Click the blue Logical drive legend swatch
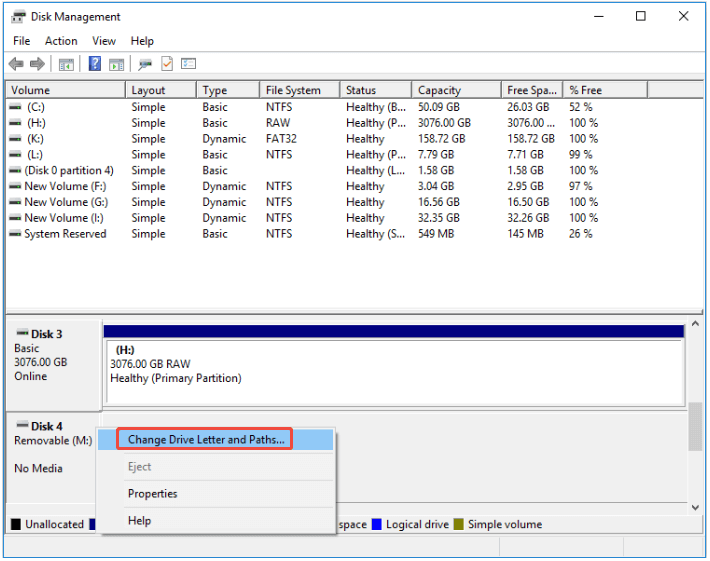710x561 pixels. pyautogui.click(x=377, y=525)
